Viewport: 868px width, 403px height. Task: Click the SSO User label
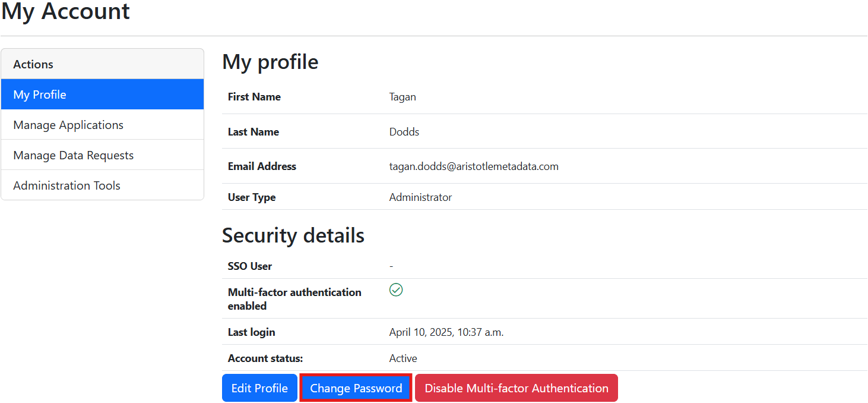click(250, 266)
